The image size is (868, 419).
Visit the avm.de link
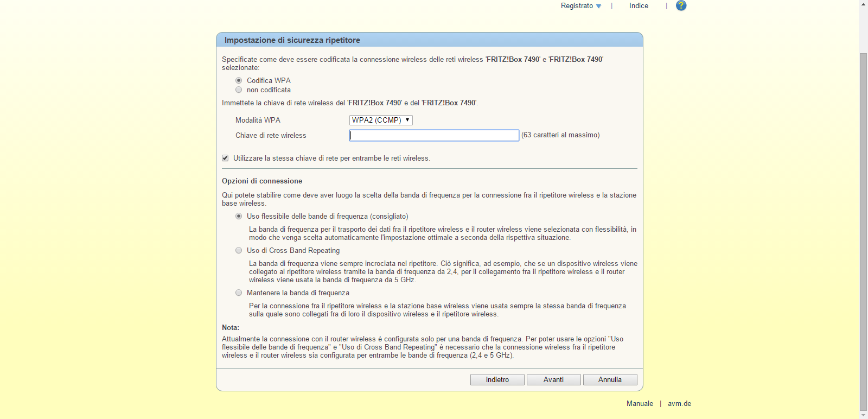click(679, 404)
